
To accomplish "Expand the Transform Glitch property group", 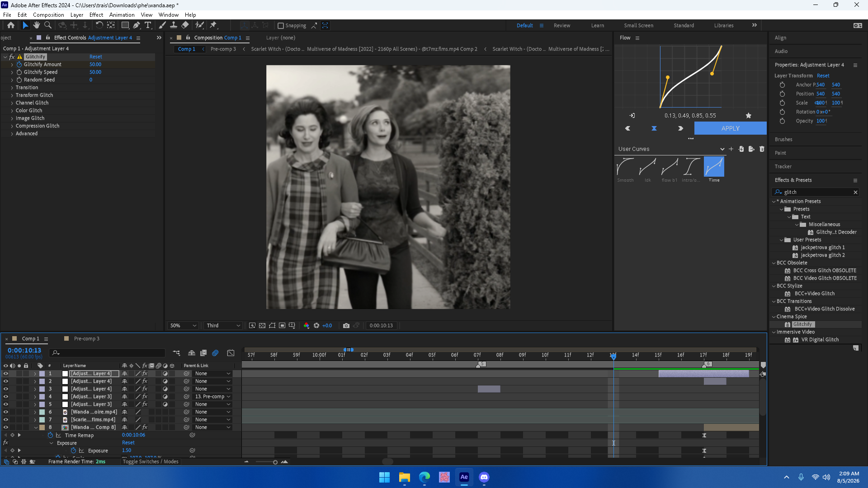I will click(x=12, y=95).
